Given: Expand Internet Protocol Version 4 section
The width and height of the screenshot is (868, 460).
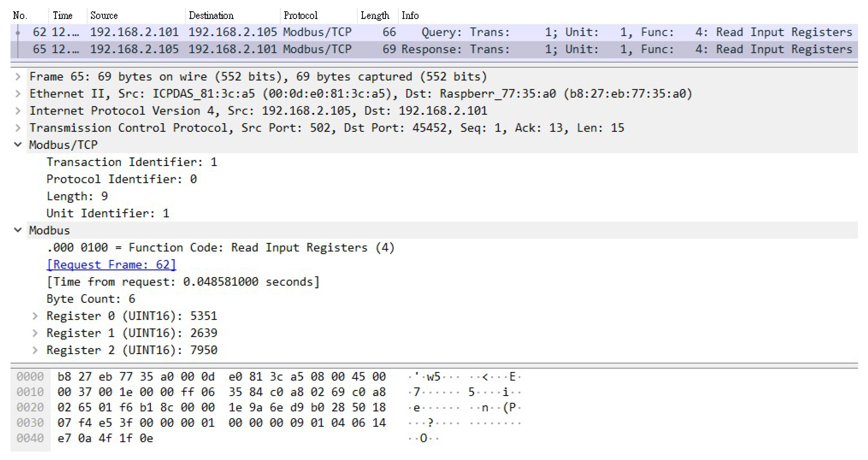Looking at the screenshot, I should point(18,111).
